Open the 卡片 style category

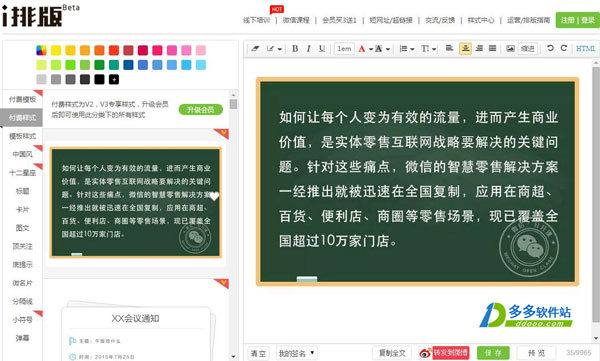22,209
